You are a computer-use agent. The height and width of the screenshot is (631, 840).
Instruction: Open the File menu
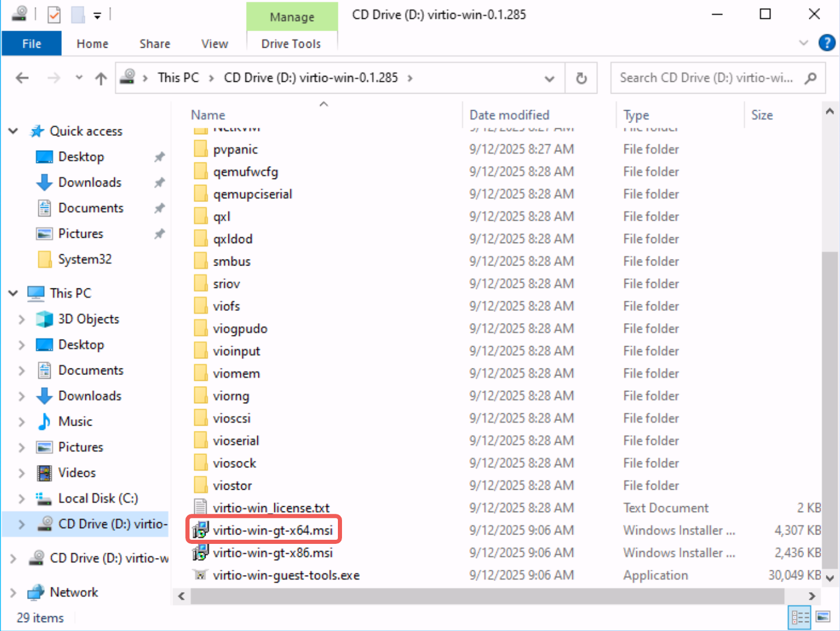(x=31, y=43)
